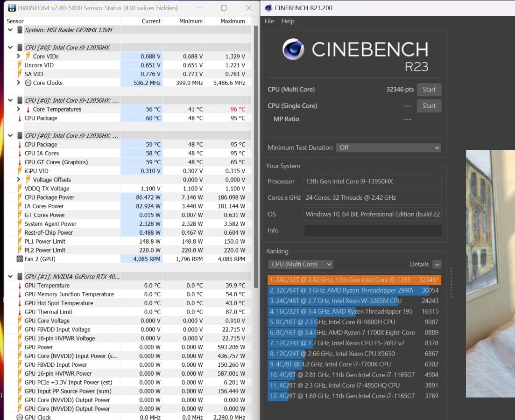This screenshot has height=420, width=515.
Task: Click the HWiNFO64 title bar app icon
Action: (12, 8)
